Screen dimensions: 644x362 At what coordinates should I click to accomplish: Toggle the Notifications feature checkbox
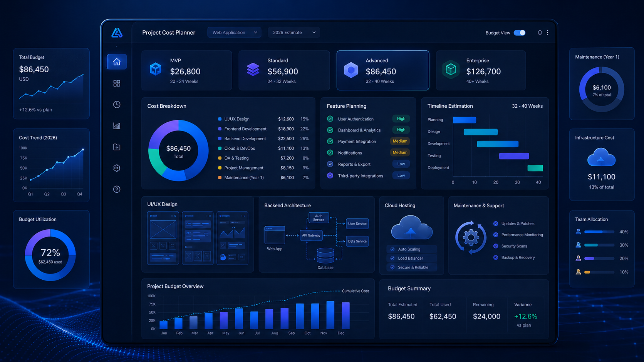(330, 153)
